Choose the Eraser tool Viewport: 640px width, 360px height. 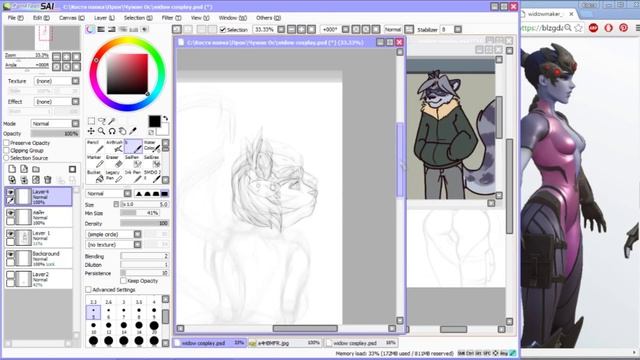click(114, 162)
